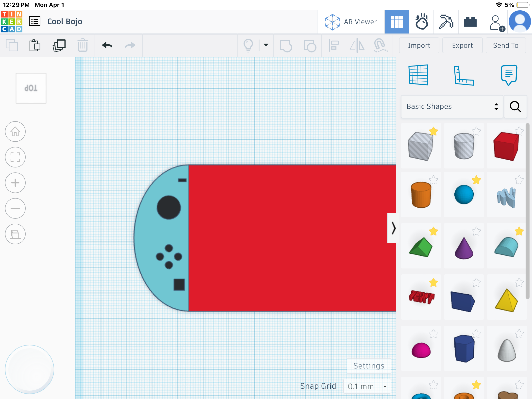Select the purple Cone shape
Screen dimensions: 532x399
(x=464, y=248)
